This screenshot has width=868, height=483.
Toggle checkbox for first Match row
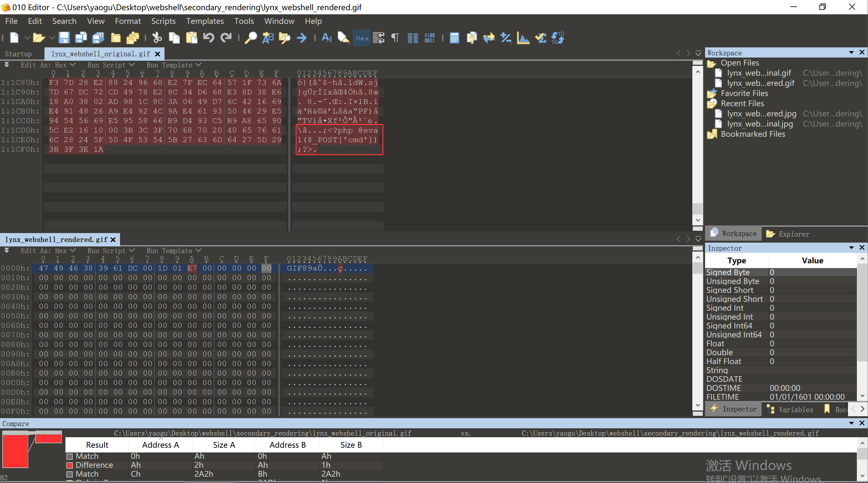click(x=70, y=456)
